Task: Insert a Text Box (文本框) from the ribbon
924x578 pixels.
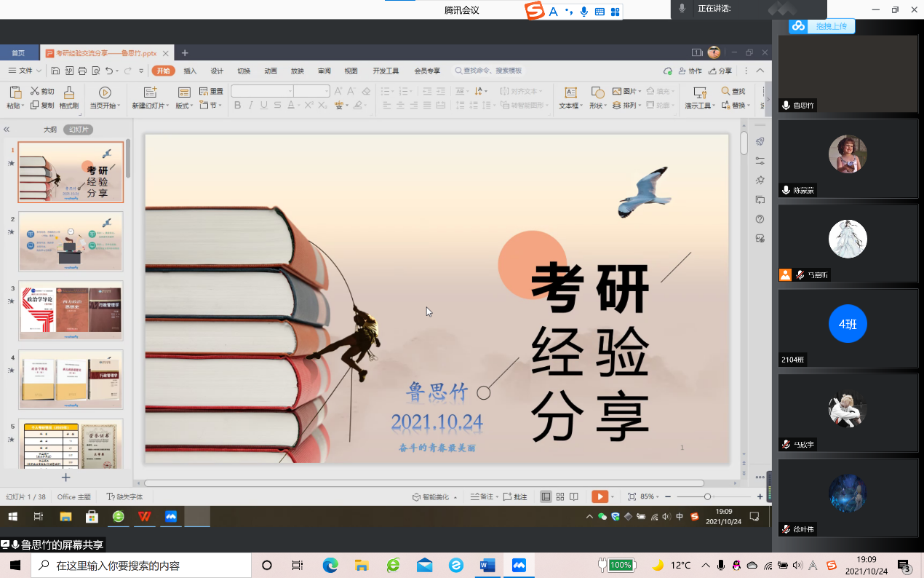Action: pyautogui.click(x=570, y=92)
